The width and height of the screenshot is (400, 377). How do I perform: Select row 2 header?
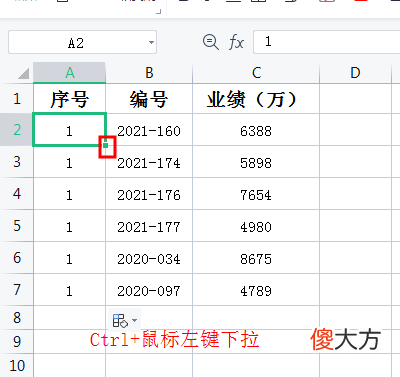tap(17, 130)
